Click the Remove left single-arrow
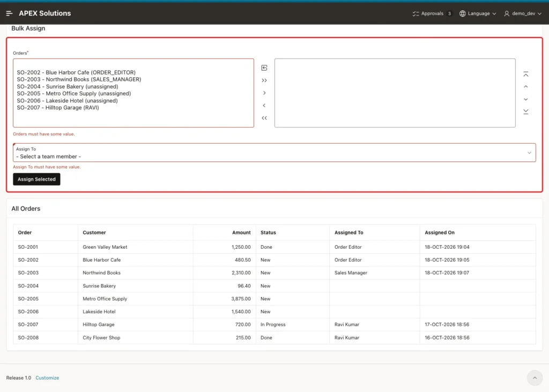The width and height of the screenshot is (549, 392). (x=264, y=106)
